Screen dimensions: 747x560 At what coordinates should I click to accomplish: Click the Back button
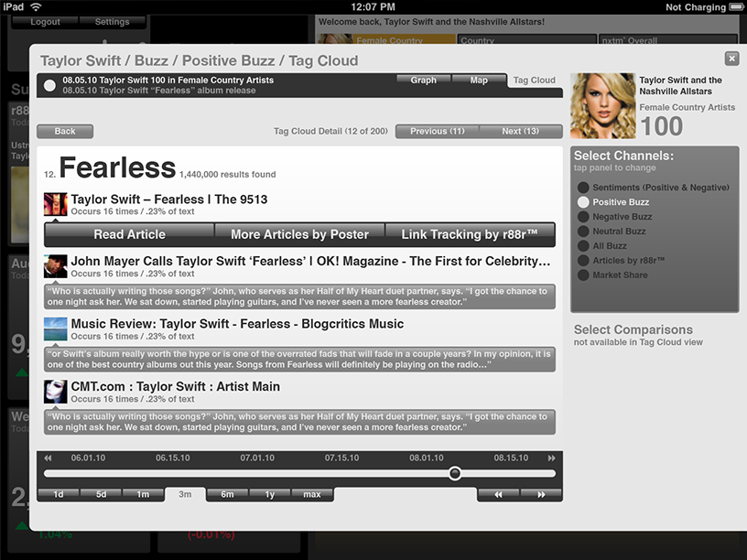point(65,131)
